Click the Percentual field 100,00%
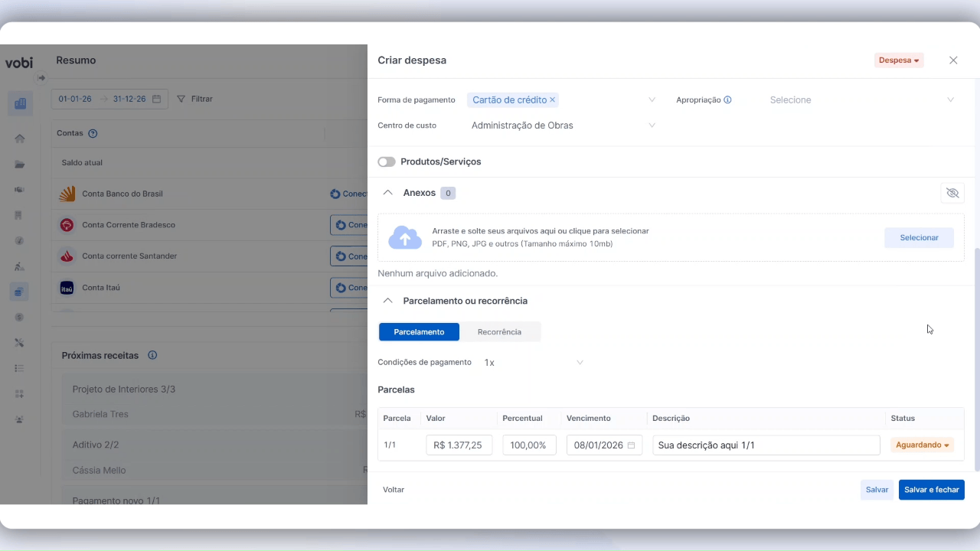The image size is (980, 551). click(x=529, y=445)
